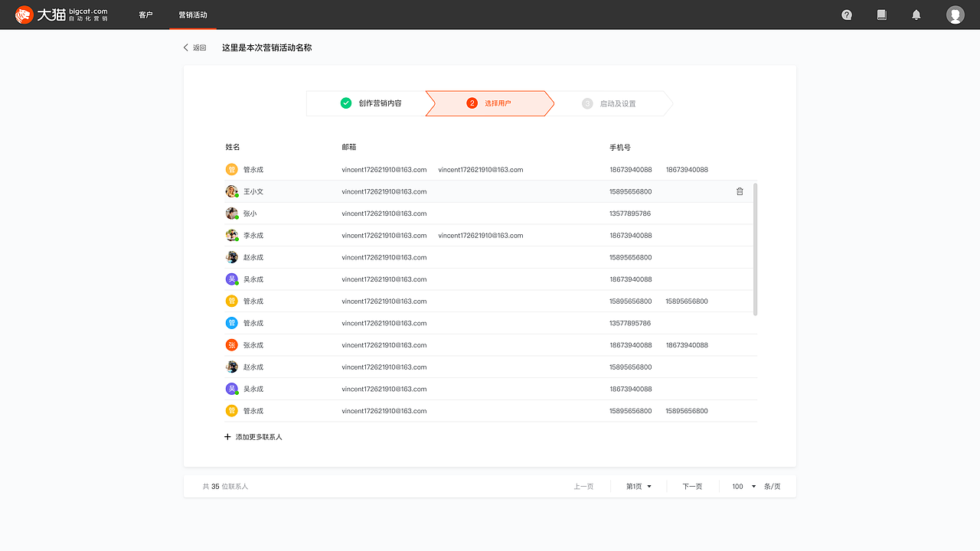The height and width of the screenshot is (551, 980).
Task: Open the help question mark icon
Action: coord(847,15)
